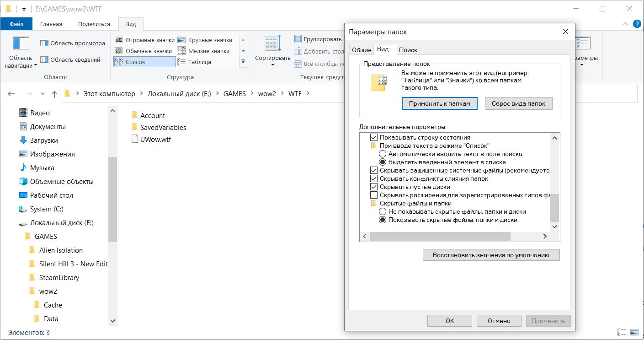Image resolution: width=644 pixels, height=340 pixels.
Task: Click 'Применить к папкам' button
Action: (x=439, y=103)
